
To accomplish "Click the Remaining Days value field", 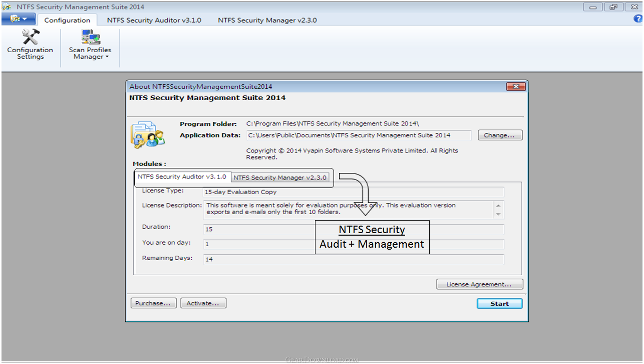I will tap(353, 259).
